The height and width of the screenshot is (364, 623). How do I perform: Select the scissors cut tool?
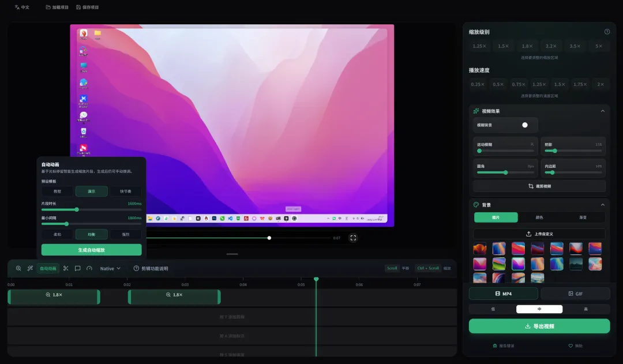point(66,269)
